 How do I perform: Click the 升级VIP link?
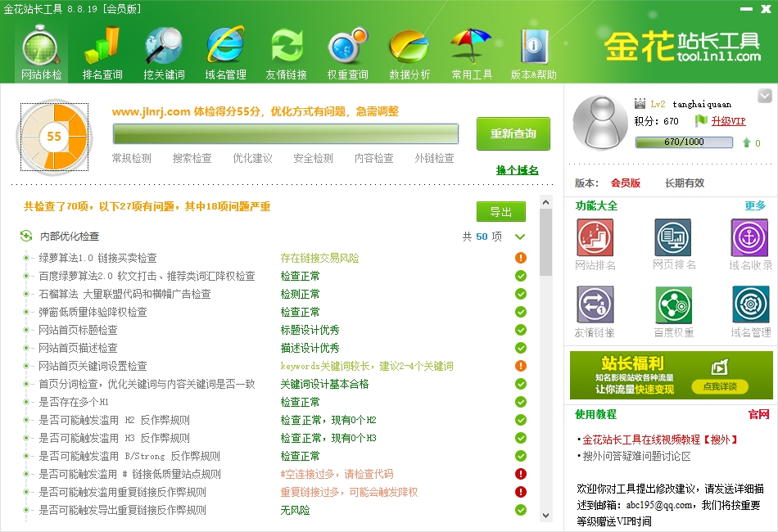tap(727, 121)
